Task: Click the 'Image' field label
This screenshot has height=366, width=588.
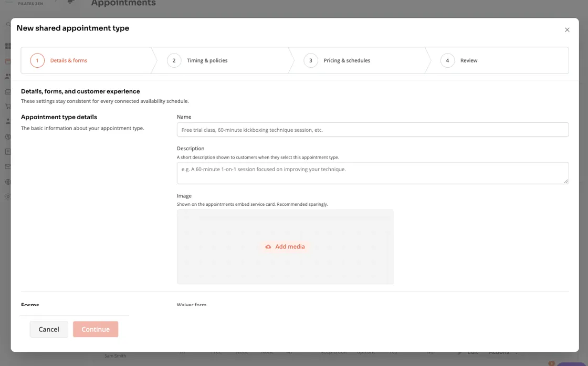Action: pos(184,196)
